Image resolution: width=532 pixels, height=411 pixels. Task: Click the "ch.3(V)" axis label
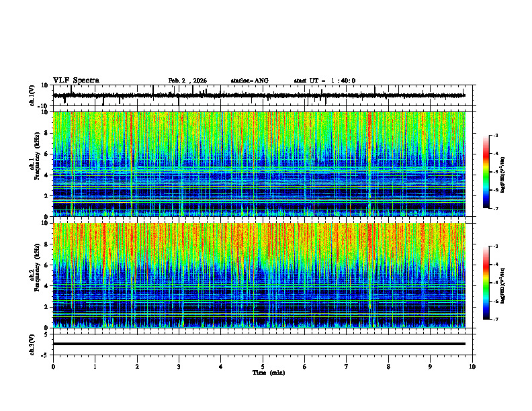32,345
